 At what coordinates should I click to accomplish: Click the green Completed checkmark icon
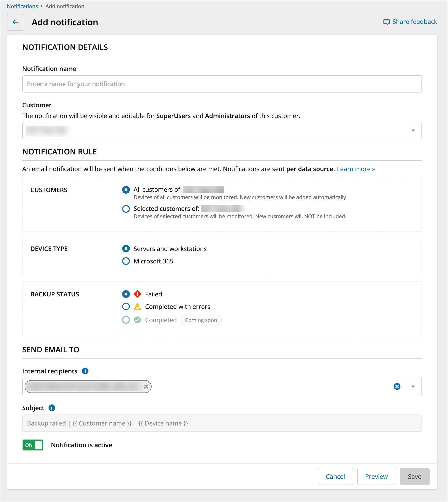click(x=137, y=320)
